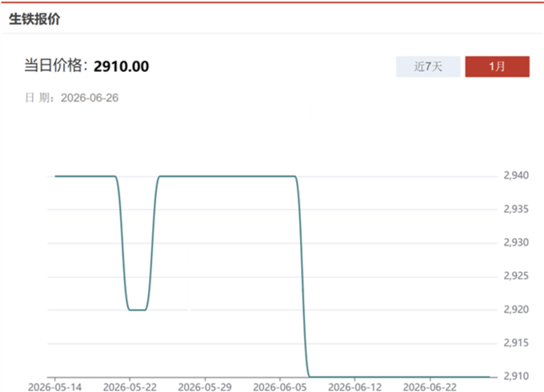Click the 2,920 dip bottom on the chart line
Viewport: 544px width, 392px height.
[137, 310]
